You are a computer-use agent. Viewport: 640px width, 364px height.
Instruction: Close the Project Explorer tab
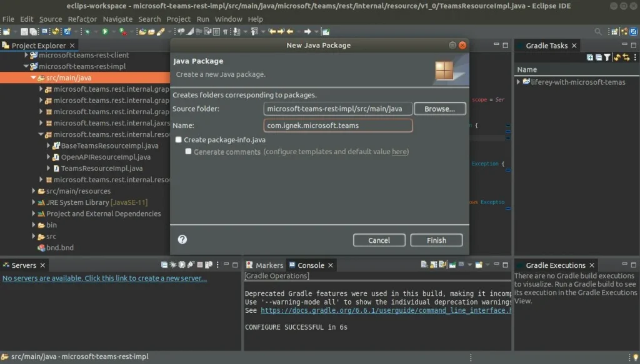pyautogui.click(x=72, y=46)
